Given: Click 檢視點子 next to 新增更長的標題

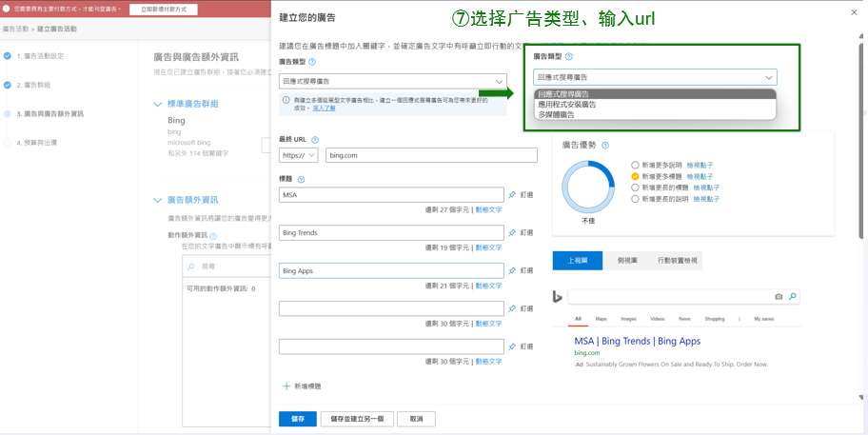Looking at the screenshot, I should click(x=706, y=188).
